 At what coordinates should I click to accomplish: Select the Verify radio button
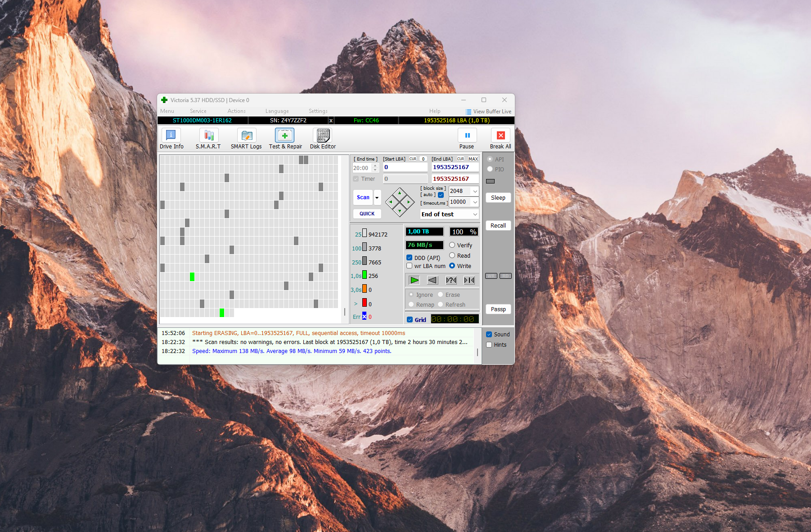click(x=452, y=245)
